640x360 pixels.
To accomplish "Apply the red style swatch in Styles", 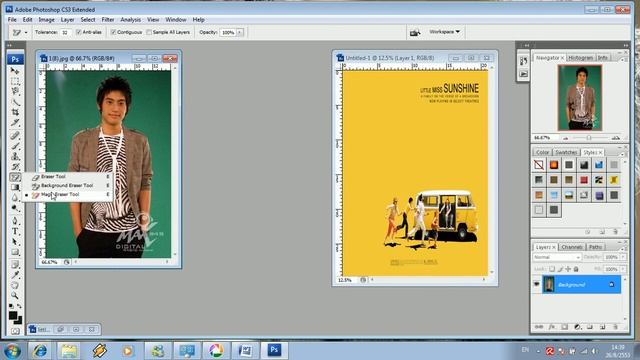I will click(x=584, y=180).
